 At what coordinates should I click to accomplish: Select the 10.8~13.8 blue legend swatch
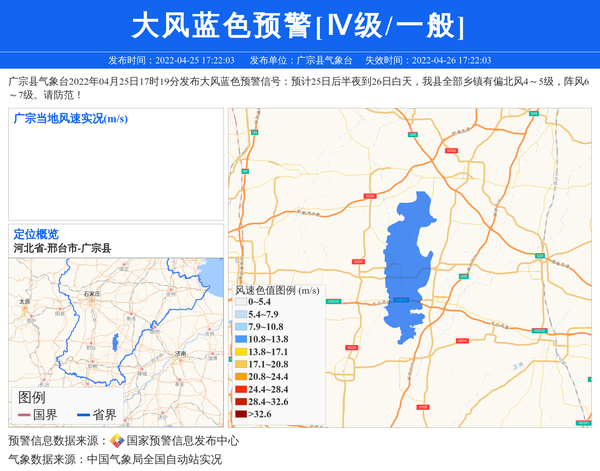tap(240, 340)
